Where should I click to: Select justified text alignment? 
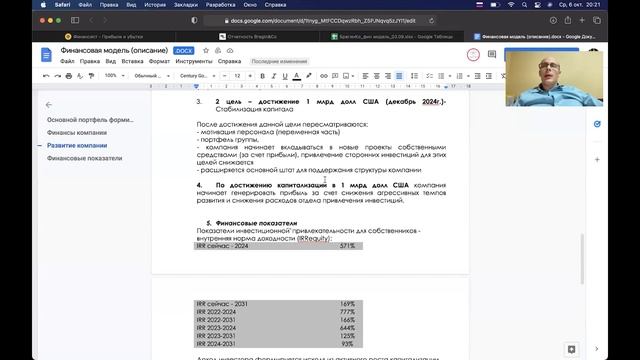(x=399, y=76)
